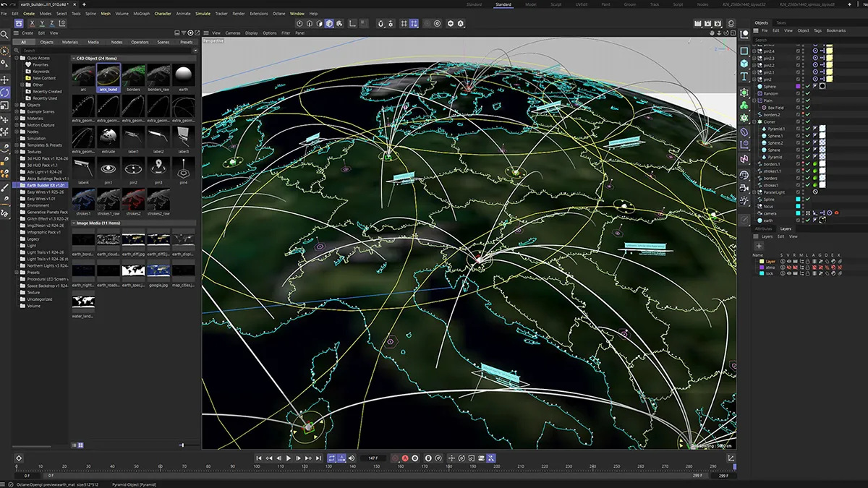Click the Light object icon
Image resolution: width=868 pixels, height=488 pixels.
[x=744, y=203]
